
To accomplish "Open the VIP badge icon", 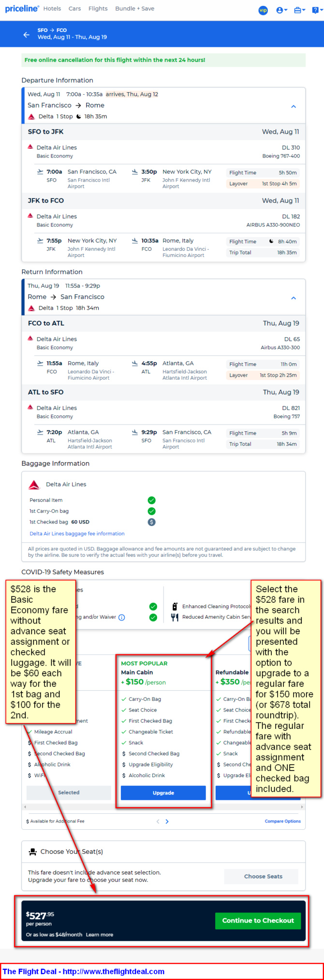I will click(263, 10).
